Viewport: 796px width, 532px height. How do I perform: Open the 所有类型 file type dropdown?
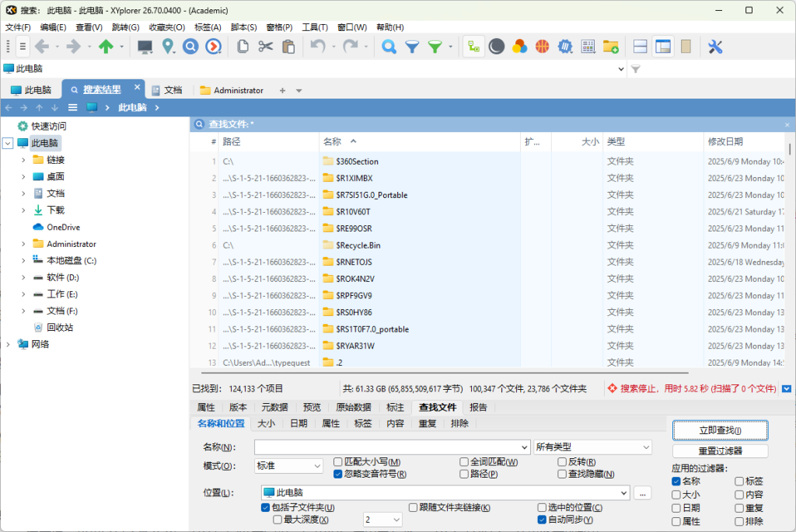point(593,447)
